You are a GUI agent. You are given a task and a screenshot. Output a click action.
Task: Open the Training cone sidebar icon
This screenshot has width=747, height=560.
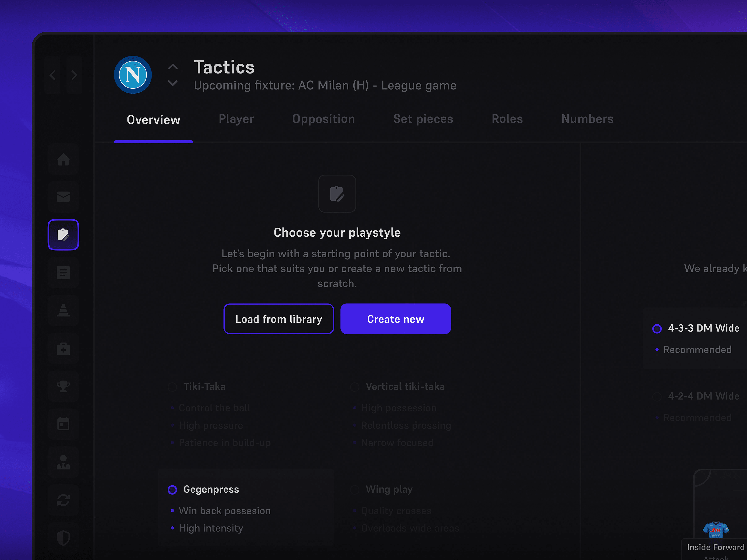click(63, 310)
